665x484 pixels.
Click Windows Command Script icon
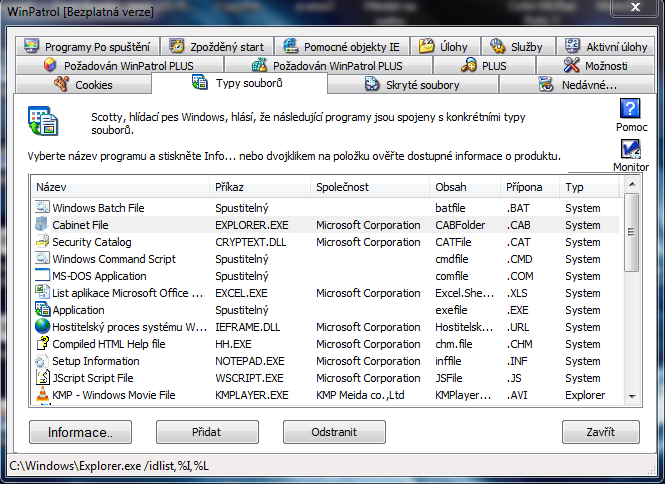[x=42, y=258]
